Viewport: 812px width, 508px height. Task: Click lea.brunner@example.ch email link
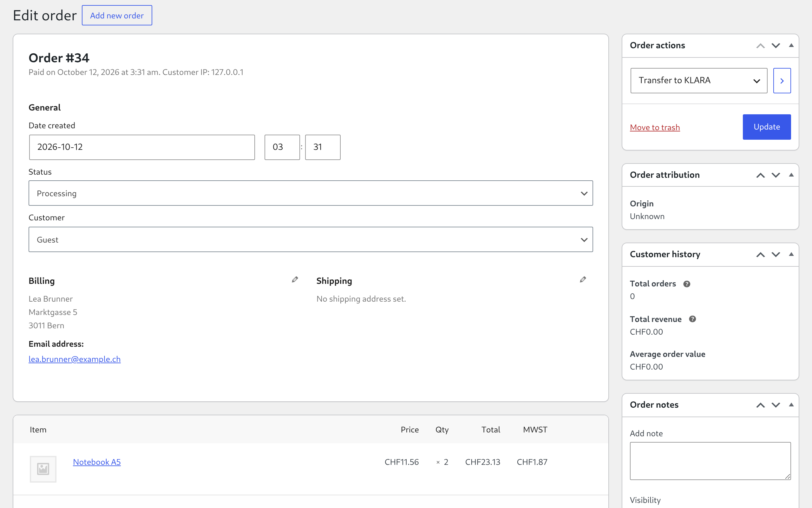tap(75, 359)
